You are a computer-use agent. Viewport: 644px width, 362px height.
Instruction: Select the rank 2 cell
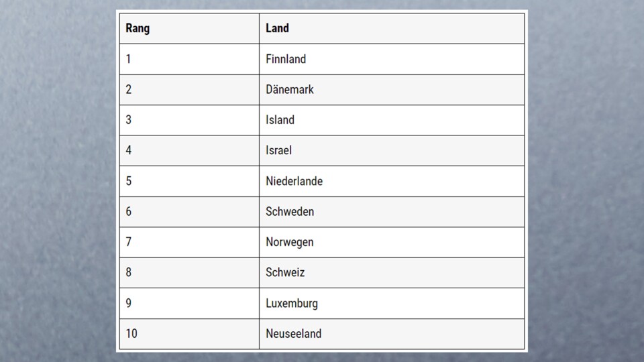129,89
